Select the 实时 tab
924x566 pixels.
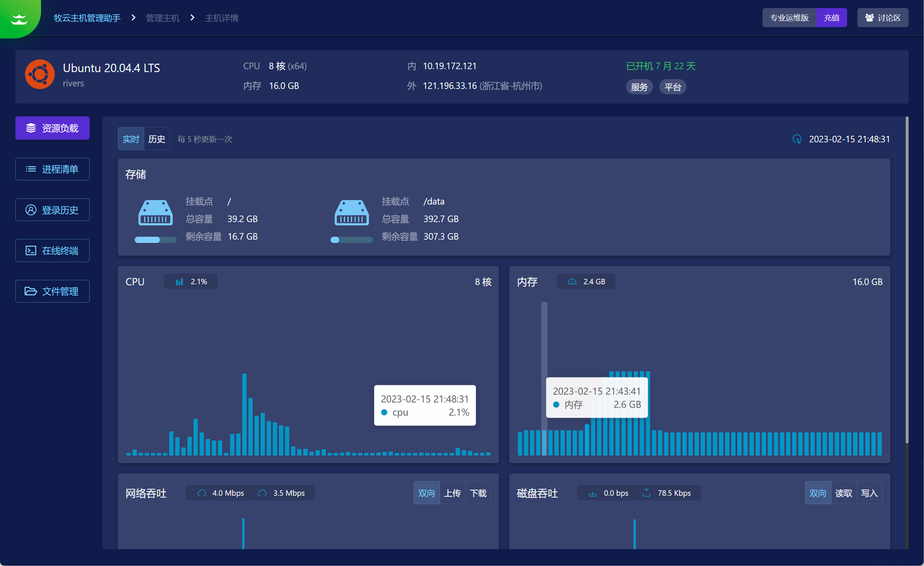coord(131,138)
